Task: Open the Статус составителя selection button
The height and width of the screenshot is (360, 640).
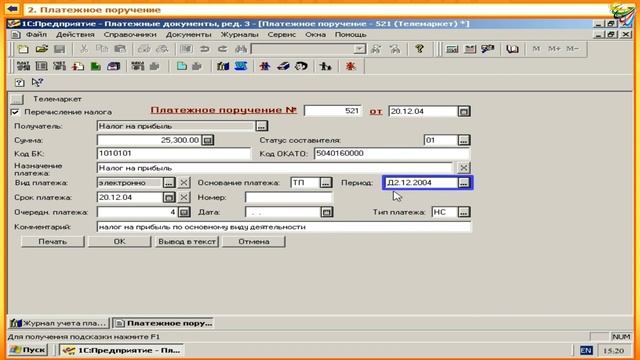Action: click(x=464, y=140)
